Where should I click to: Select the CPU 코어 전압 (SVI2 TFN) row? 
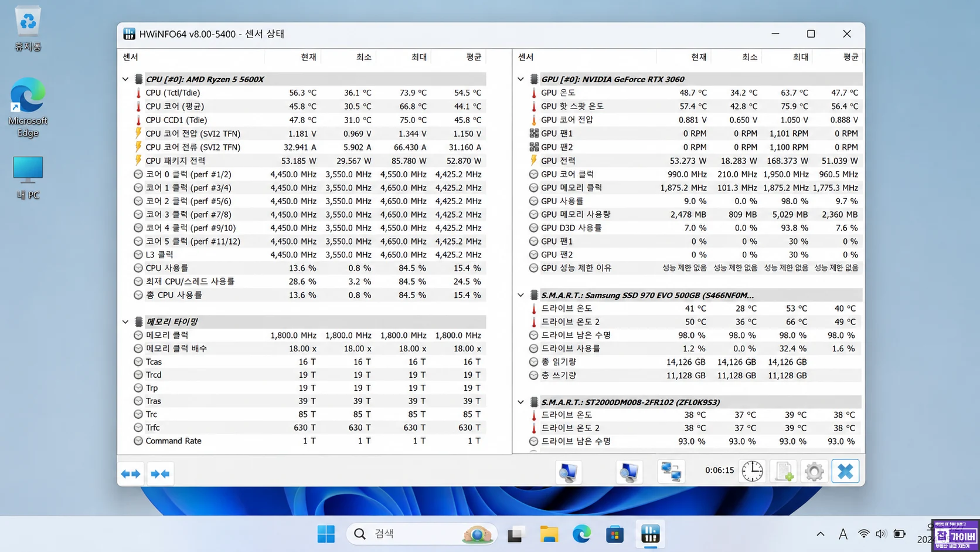click(x=309, y=134)
